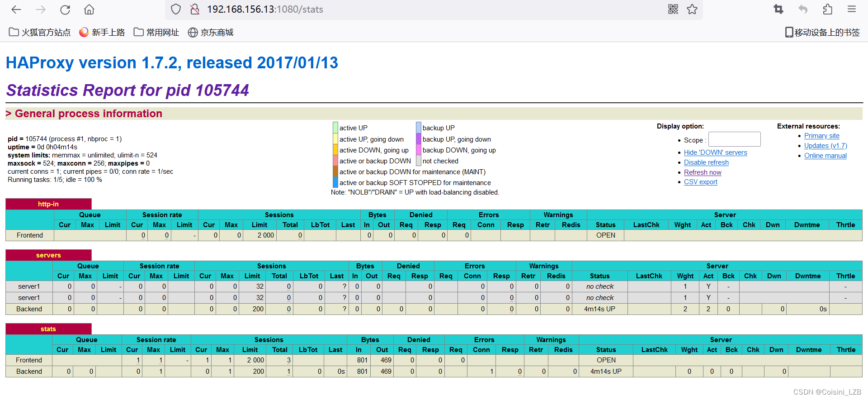The height and width of the screenshot is (400, 868).
Task: Click Hide 'DOWN' servers link
Action: click(x=715, y=152)
